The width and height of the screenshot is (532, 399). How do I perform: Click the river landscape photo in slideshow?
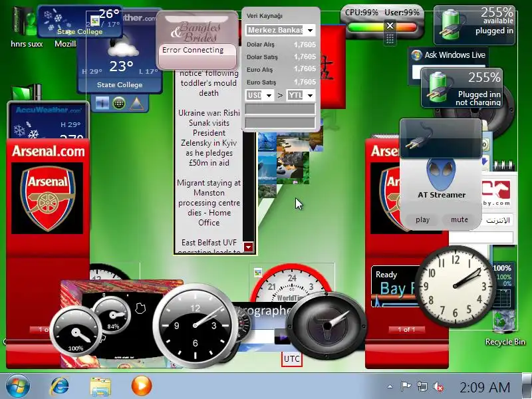coord(293,142)
